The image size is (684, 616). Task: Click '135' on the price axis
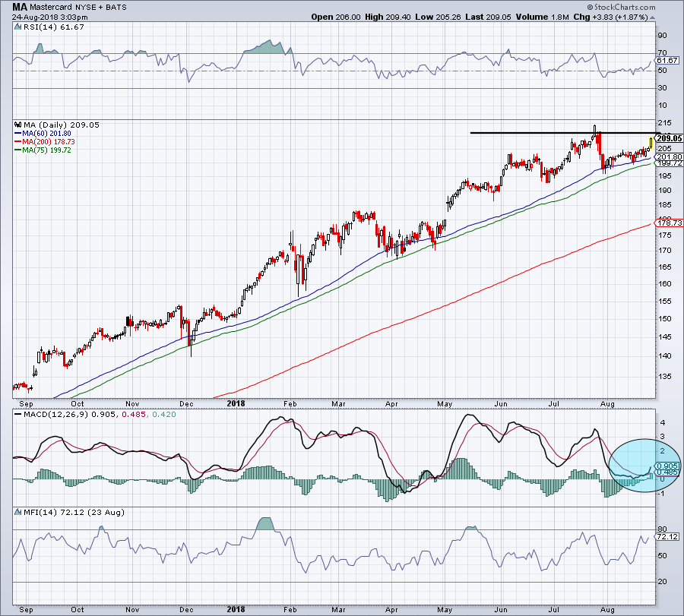664,376
